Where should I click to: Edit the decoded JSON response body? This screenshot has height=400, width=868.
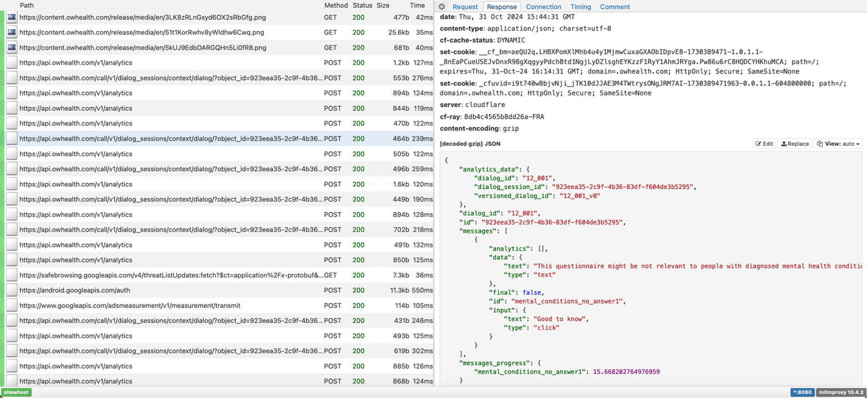tap(764, 144)
